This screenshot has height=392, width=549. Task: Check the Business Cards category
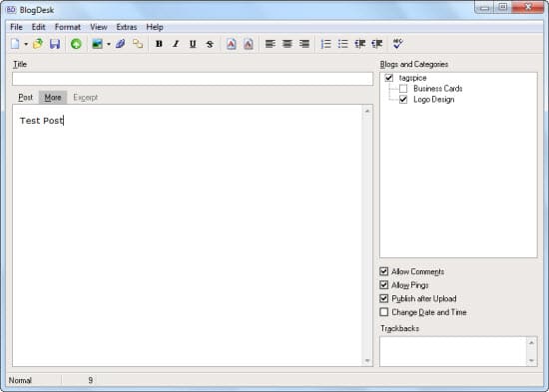pyautogui.click(x=403, y=89)
